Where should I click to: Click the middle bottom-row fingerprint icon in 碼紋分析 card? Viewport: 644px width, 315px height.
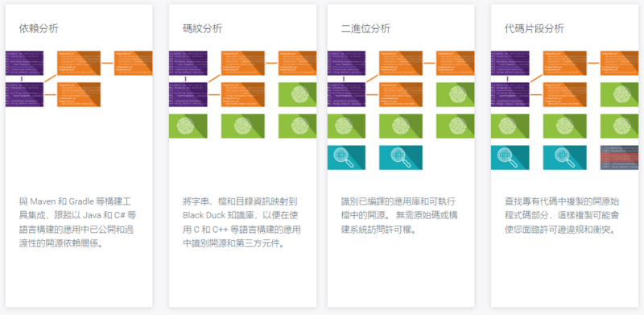[243, 126]
